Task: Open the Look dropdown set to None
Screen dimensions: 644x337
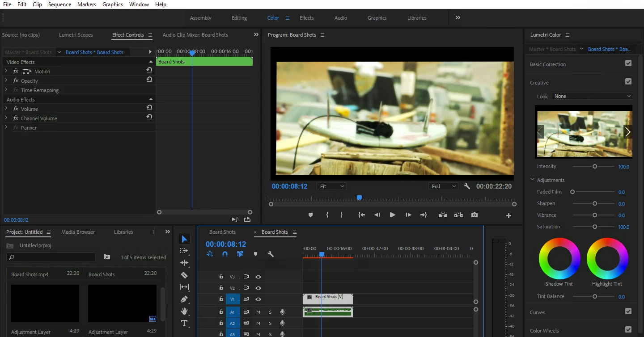Action: pos(592,96)
